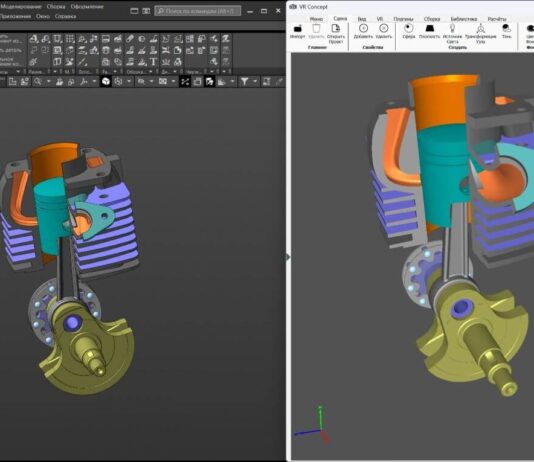Click the T text tool in KOMPAS toolbar
Viewport: 534px width, 462px height.
tap(153, 62)
